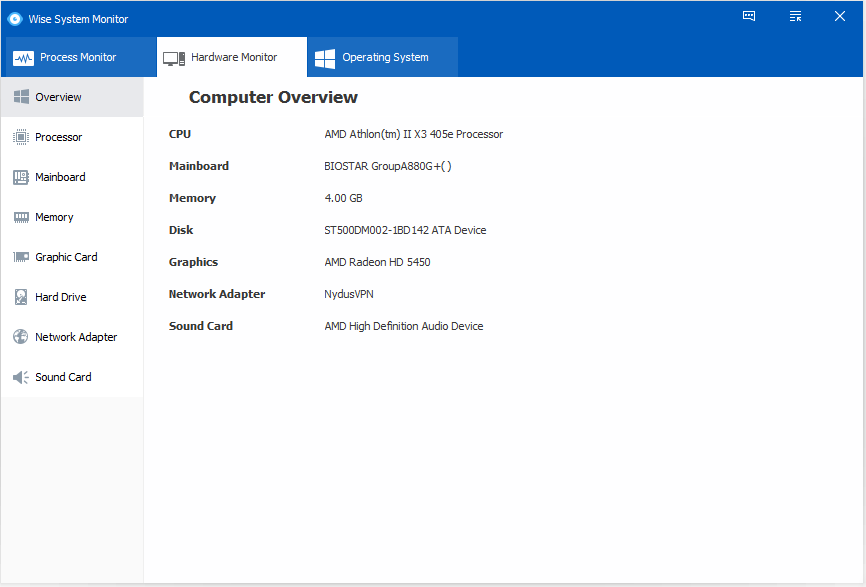Click the Wise System Monitor logo icon

pyautogui.click(x=15, y=19)
